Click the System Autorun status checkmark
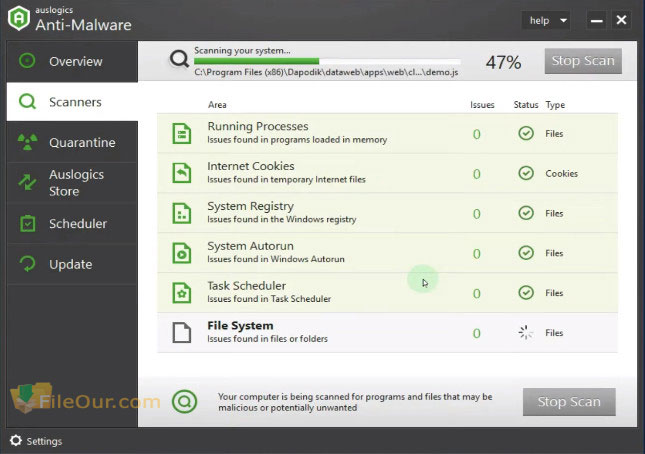This screenshot has width=645, height=454. [526, 253]
